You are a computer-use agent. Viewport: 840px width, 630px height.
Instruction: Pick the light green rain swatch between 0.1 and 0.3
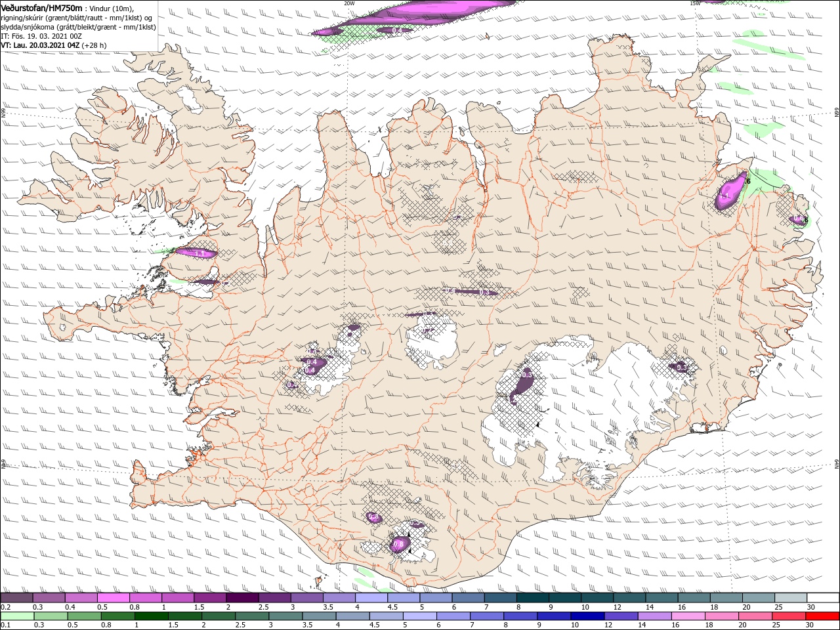[17, 616]
